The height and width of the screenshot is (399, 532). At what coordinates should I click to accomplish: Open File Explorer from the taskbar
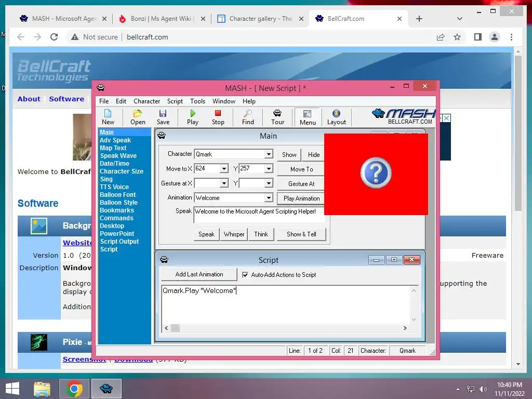pyautogui.click(x=42, y=389)
